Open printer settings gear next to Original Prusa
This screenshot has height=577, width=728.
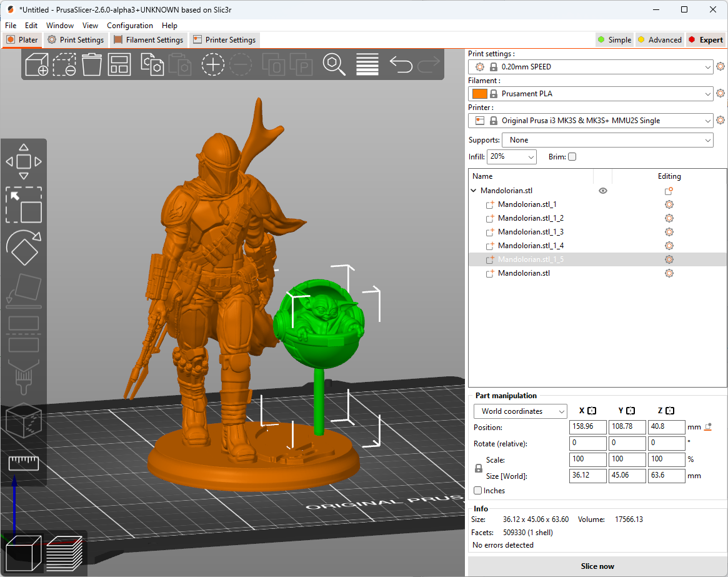[720, 120]
